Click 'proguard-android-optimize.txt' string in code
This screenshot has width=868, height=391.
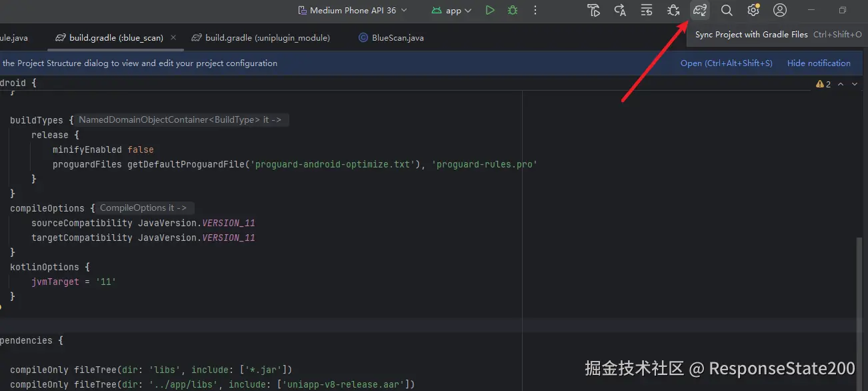[x=332, y=164]
